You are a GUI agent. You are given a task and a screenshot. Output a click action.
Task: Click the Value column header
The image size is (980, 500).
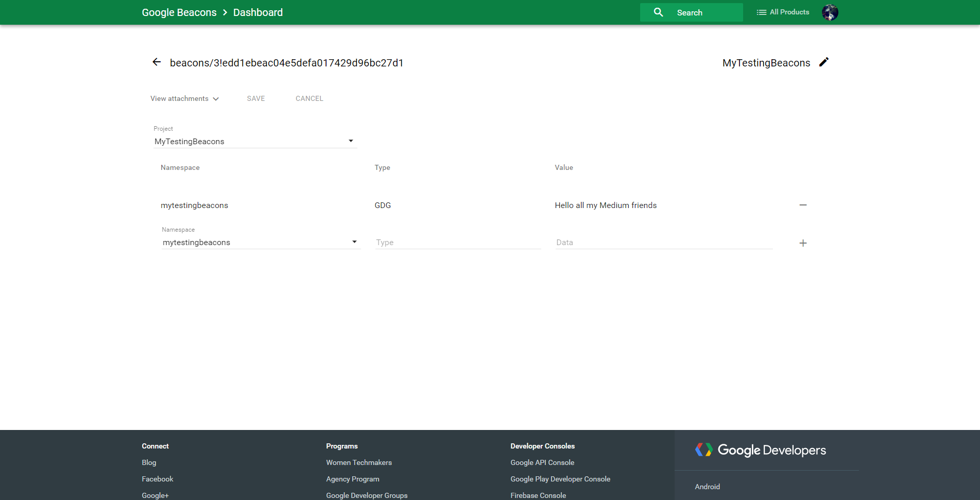[x=564, y=167]
